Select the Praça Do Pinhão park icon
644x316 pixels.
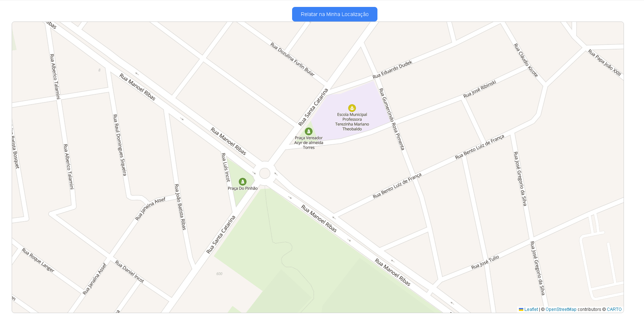(243, 182)
